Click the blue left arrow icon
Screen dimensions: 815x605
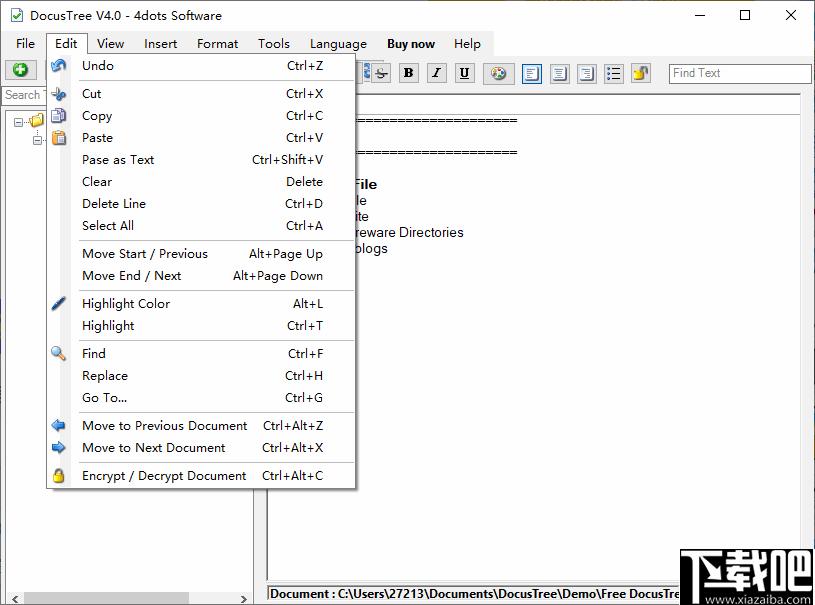coord(59,425)
